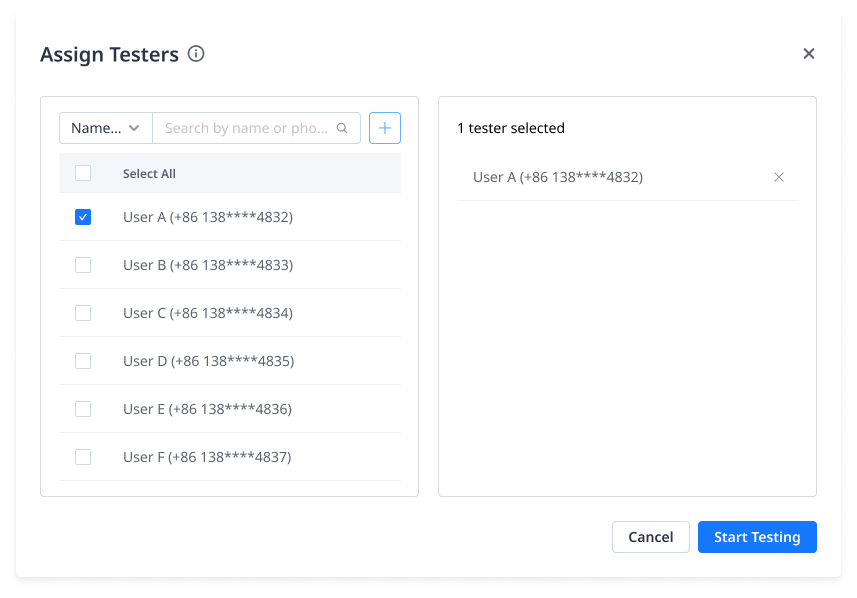Uncheck User A in the tester list
The image size is (857, 598).
(x=83, y=216)
